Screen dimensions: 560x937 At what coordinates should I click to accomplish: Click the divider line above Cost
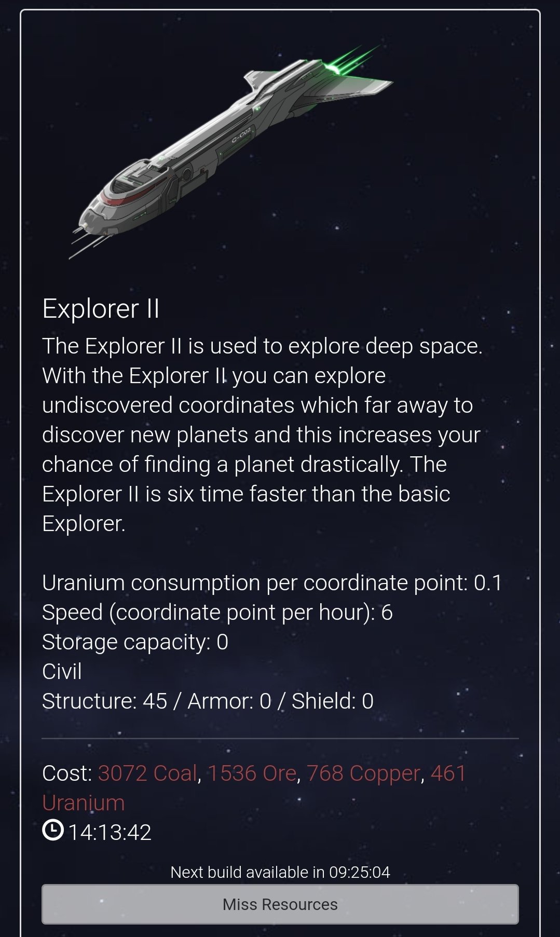point(280,738)
